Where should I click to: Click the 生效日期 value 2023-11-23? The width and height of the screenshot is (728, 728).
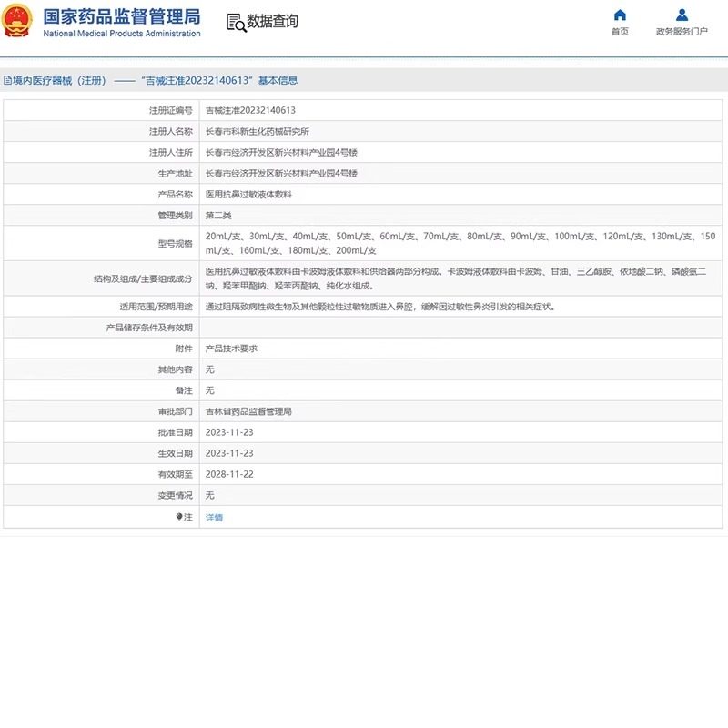point(229,453)
